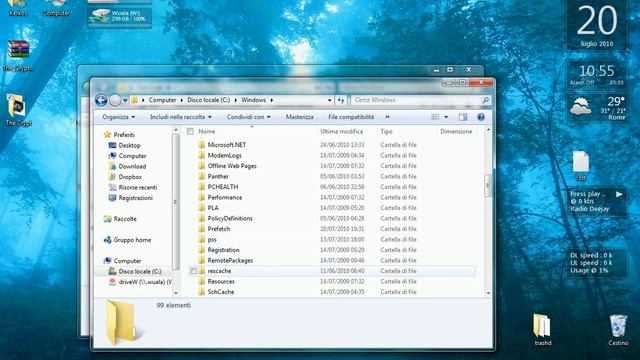
Task: Open Download in the navigation pane
Action: click(x=132, y=167)
